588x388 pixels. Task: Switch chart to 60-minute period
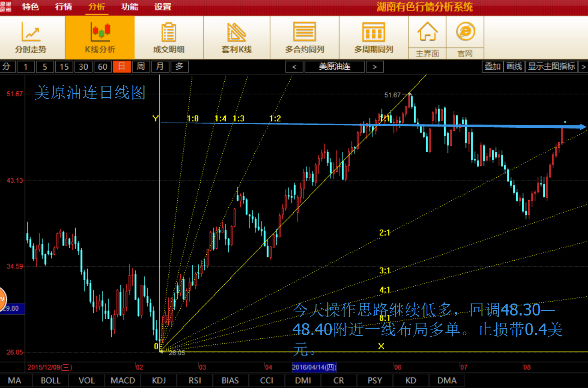tap(103, 66)
